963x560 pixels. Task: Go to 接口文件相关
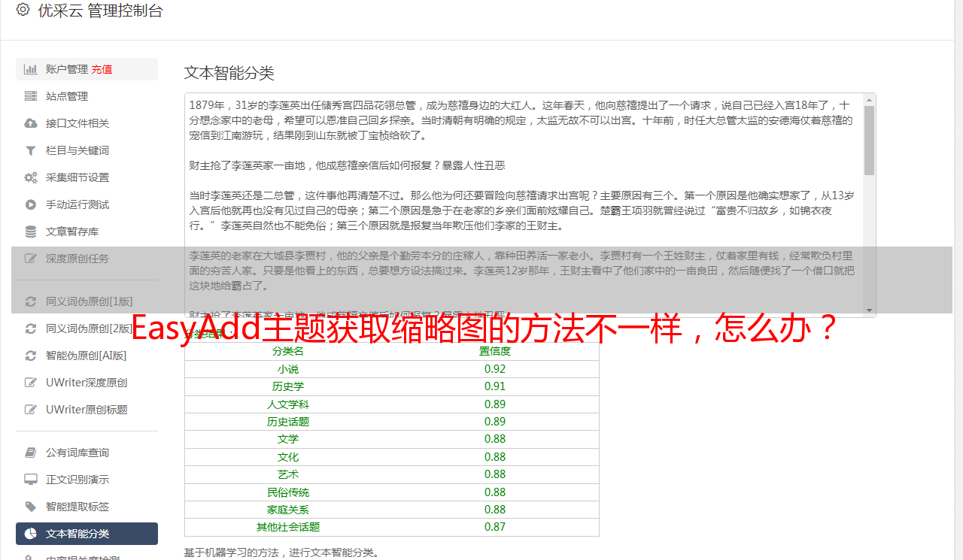pos(87,123)
